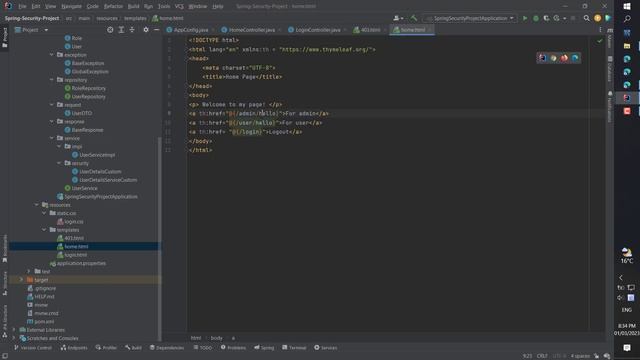This screenshot has width=640, height=360.
Task: Open page in Chrome browser icon
Action: click(x=553, y=58)
